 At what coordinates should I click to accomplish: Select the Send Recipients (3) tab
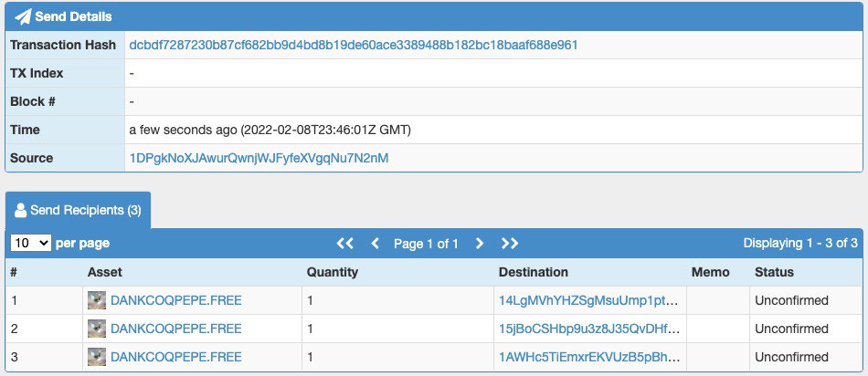(x=78, y=210)
